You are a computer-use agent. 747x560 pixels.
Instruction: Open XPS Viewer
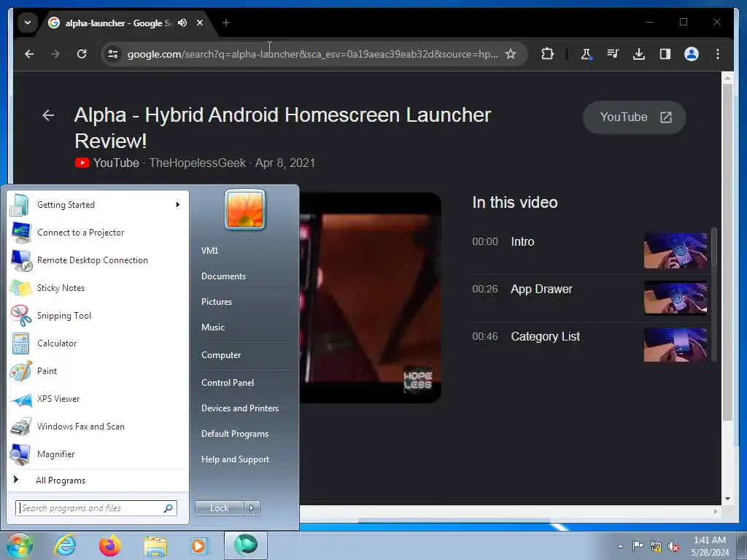pyautogui.click(x=98, y=399)
